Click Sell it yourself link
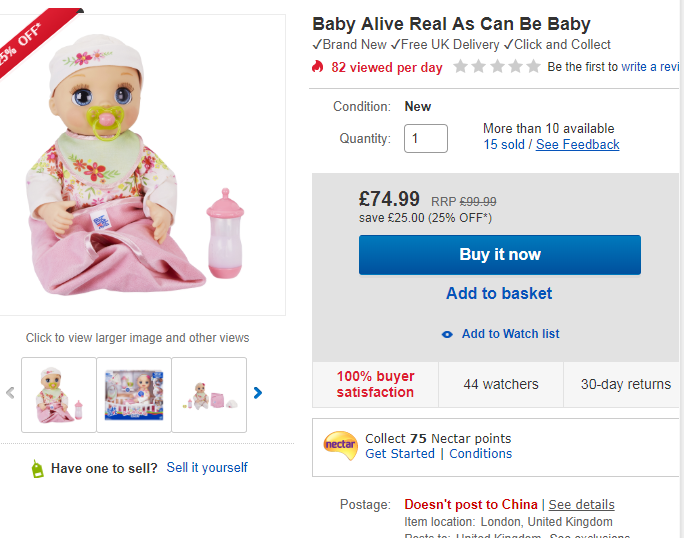The width and height of the screenshot is (684, 538). [207, 468]
